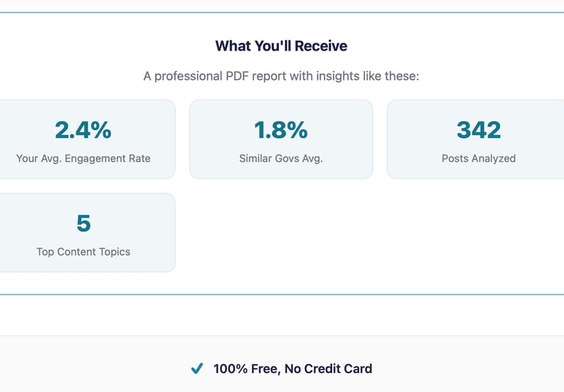564x392 pixels.
Task: Select the "Top Content Topics" label
Action: [84, 251]
